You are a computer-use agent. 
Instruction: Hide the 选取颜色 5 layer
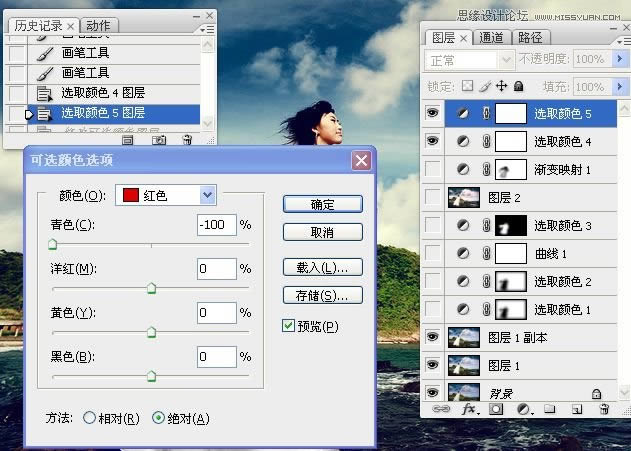(432, 114)
